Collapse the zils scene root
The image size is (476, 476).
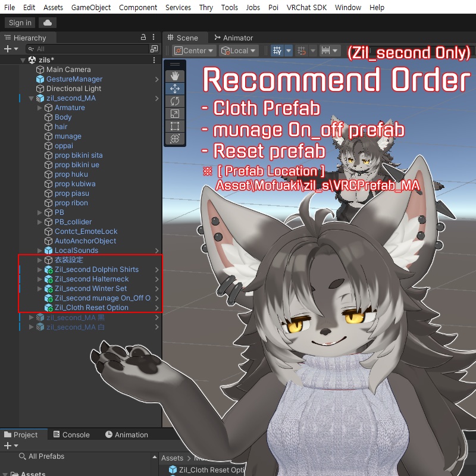coord(23,60)
